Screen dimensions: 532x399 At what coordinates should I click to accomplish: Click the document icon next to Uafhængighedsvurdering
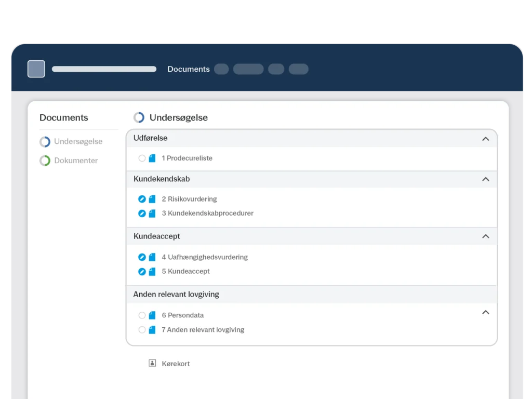[152, 257]
